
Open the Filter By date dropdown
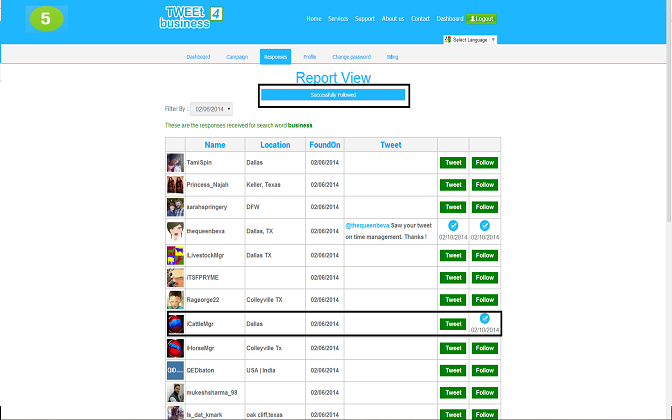point(212,109)
